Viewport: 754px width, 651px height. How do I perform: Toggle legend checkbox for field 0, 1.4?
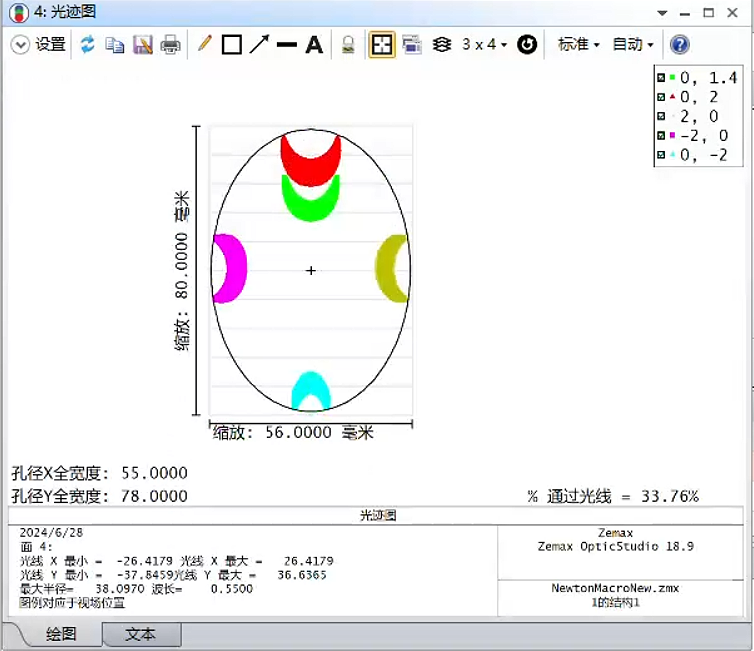click(x=661, y=77)
